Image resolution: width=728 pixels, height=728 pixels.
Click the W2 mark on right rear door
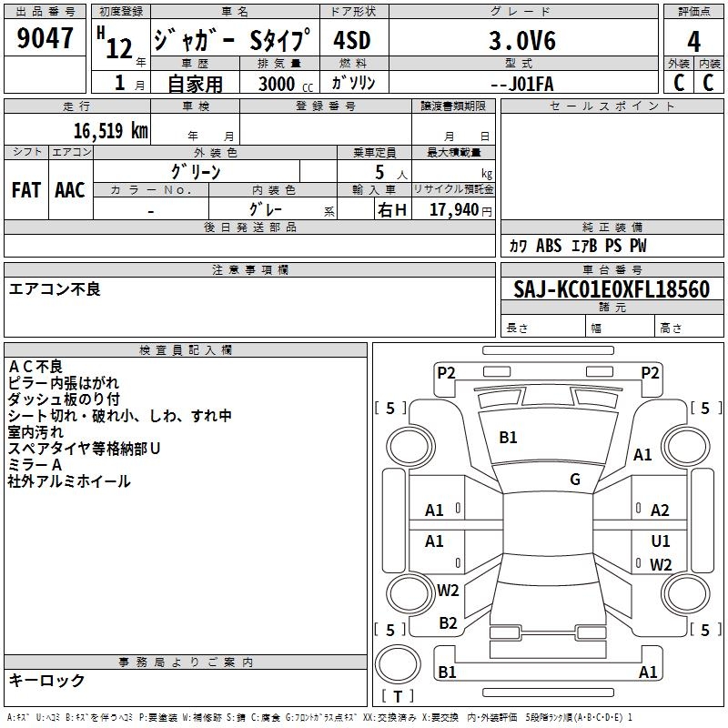click(661, 564)
